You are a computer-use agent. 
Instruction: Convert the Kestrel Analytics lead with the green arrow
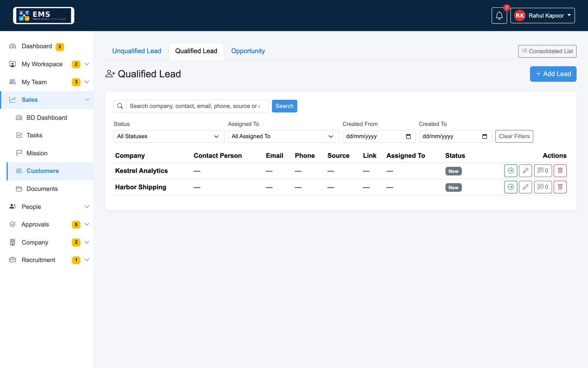510,171
